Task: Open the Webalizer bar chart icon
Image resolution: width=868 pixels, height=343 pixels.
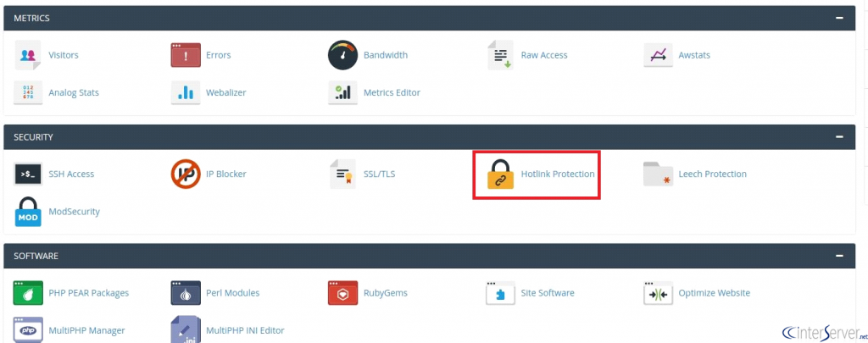Action: 186,92
